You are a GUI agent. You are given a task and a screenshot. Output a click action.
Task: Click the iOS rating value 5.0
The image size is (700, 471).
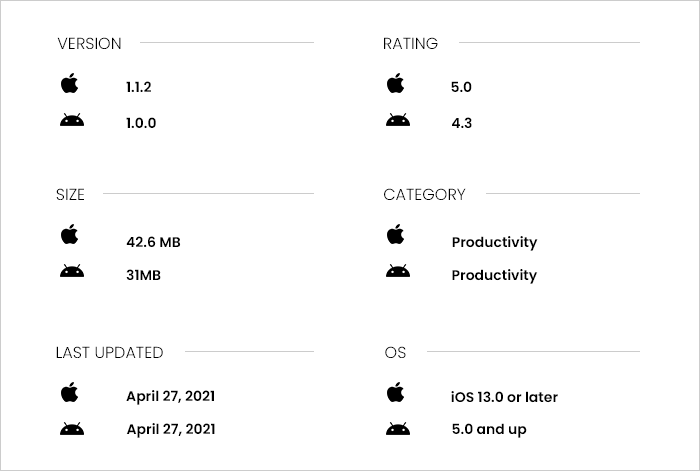tap(462, 87)
